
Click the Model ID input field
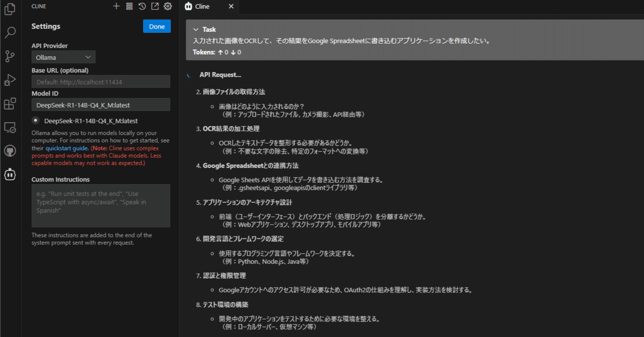[101, 105]
